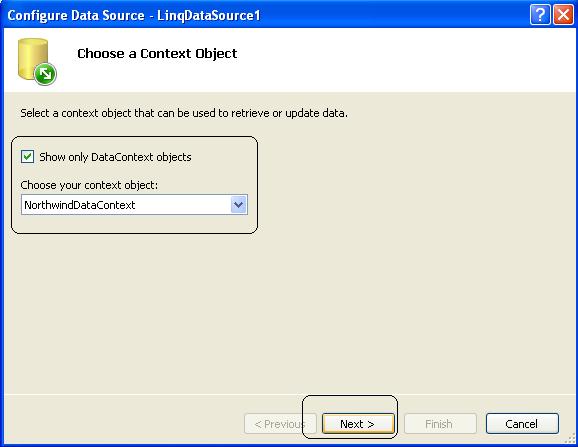Image resolution: width=578 pixels, height=447 pixels.
Task: Click the Help question mark button
Action: [x=540, y=15]
